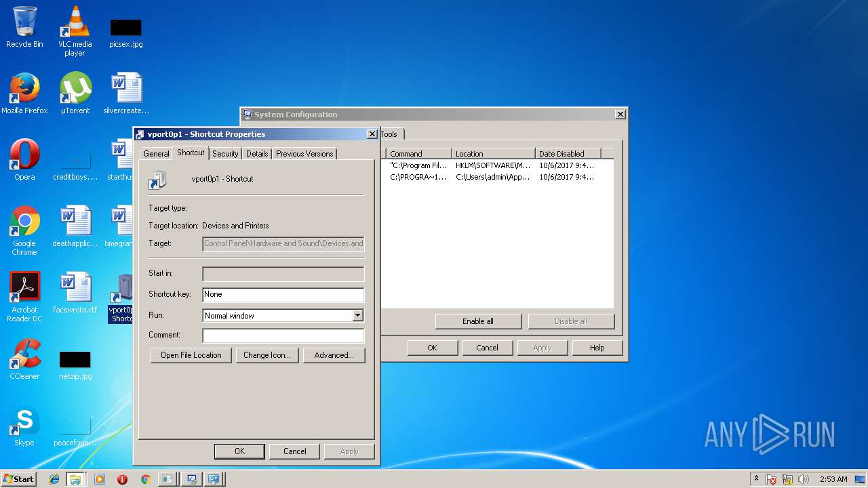Confirm Shortcut Properties with OK
The width and height of the screenshot is (868, 488).
[239, 451]
